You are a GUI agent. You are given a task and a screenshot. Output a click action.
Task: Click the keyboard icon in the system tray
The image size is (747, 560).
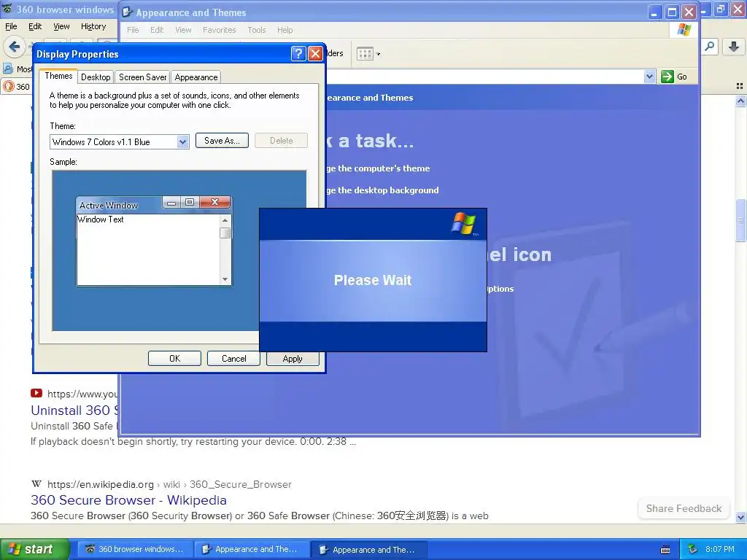click(665, 550)
